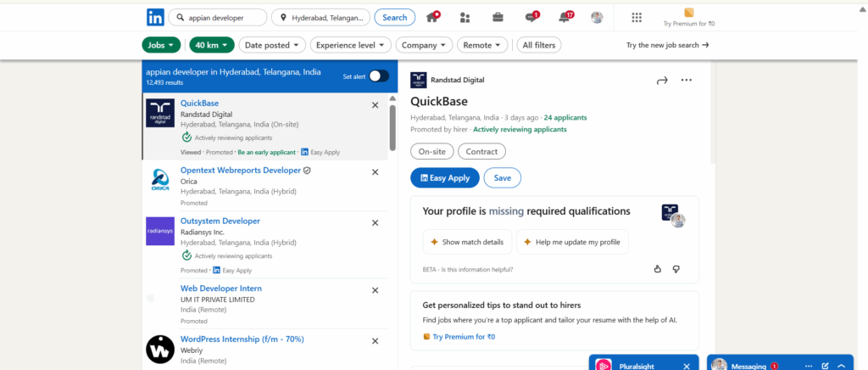Image resolution: width=868 pixels, height=370 pixels.
Task: Click the Easy Apply button
Action: (x=444, y=178)
